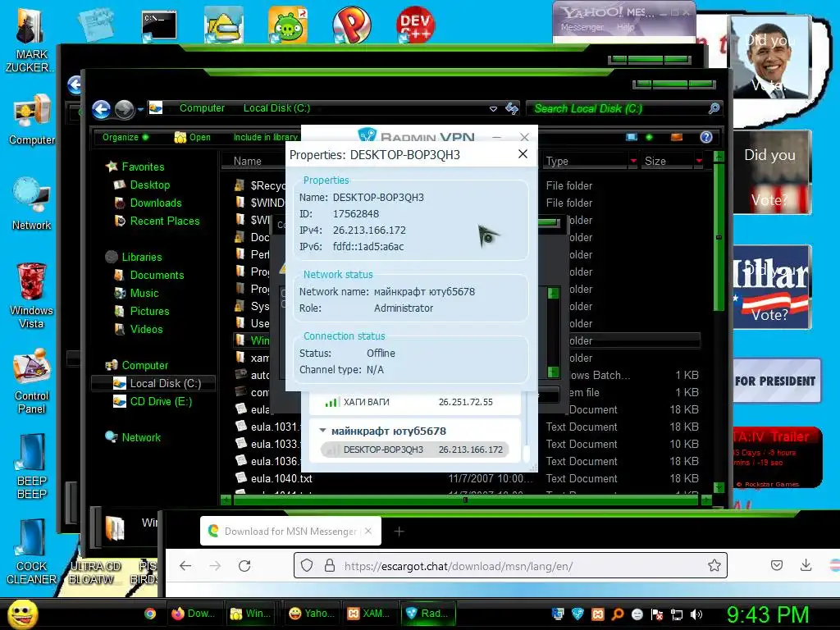Open the Firefox downloads arrow icon
Screen dimensions: 840x630
pos(806,565)
